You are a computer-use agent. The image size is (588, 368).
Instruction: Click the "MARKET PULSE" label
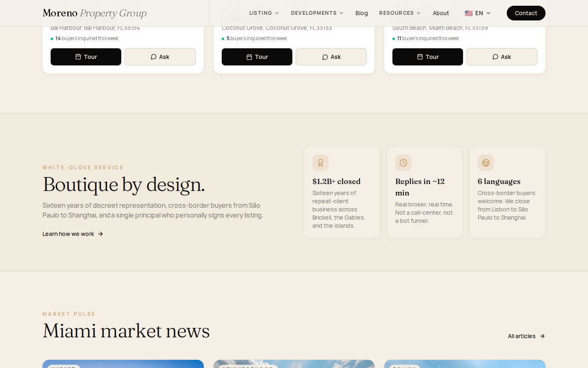(x=69, y=314)
